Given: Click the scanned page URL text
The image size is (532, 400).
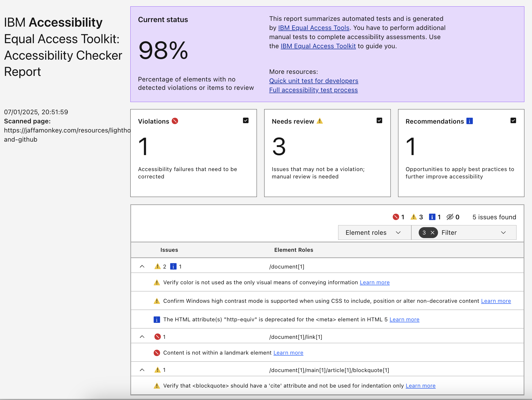Looking at the screenshot, I should [67, 135].
